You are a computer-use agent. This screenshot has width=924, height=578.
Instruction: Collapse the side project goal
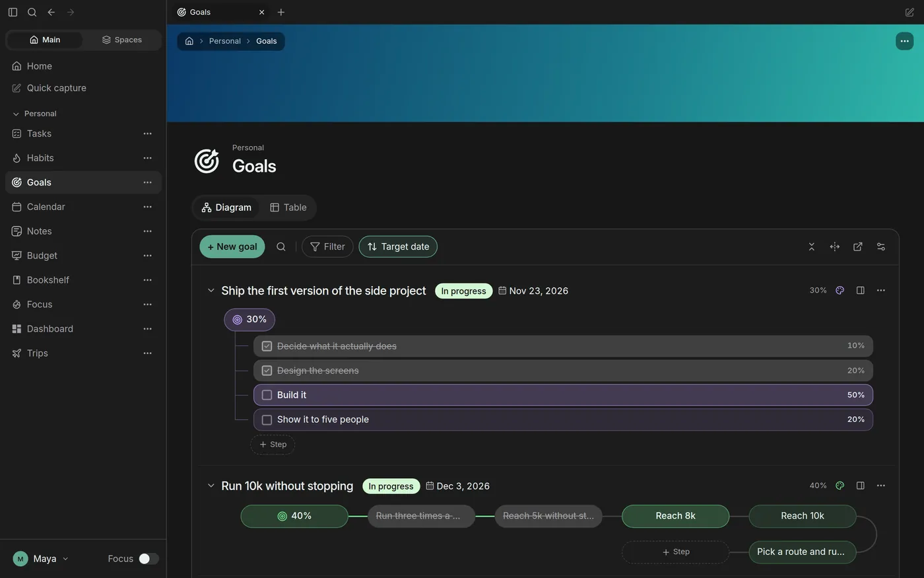coord(211,291)
